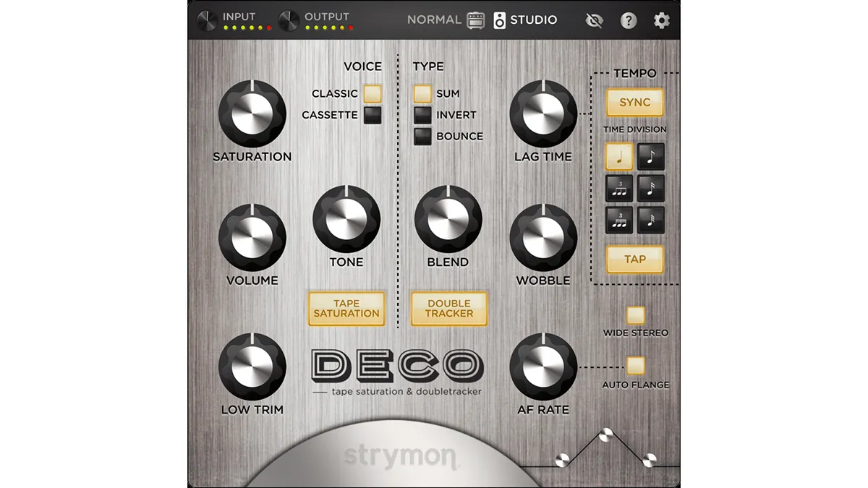Toggle the WIDE STEREO switch
The height and width of the screenshot is (488, 868).
635,314
